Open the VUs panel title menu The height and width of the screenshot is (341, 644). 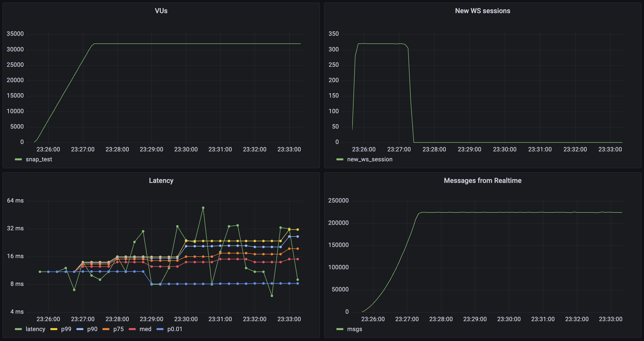[161, 11]
